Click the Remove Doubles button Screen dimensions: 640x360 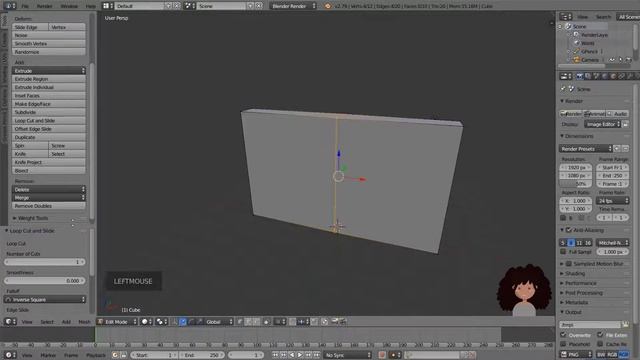point(49,206)
